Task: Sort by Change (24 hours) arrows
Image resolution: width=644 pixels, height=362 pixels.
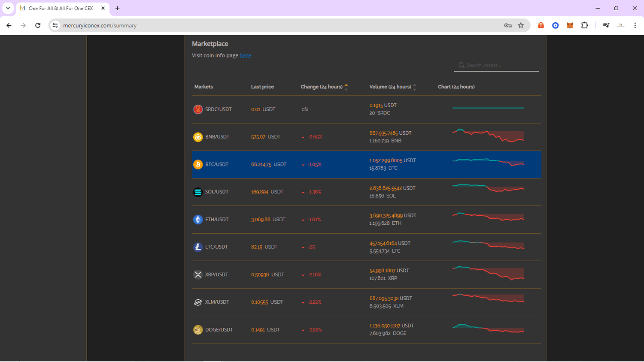Action: 346,87
